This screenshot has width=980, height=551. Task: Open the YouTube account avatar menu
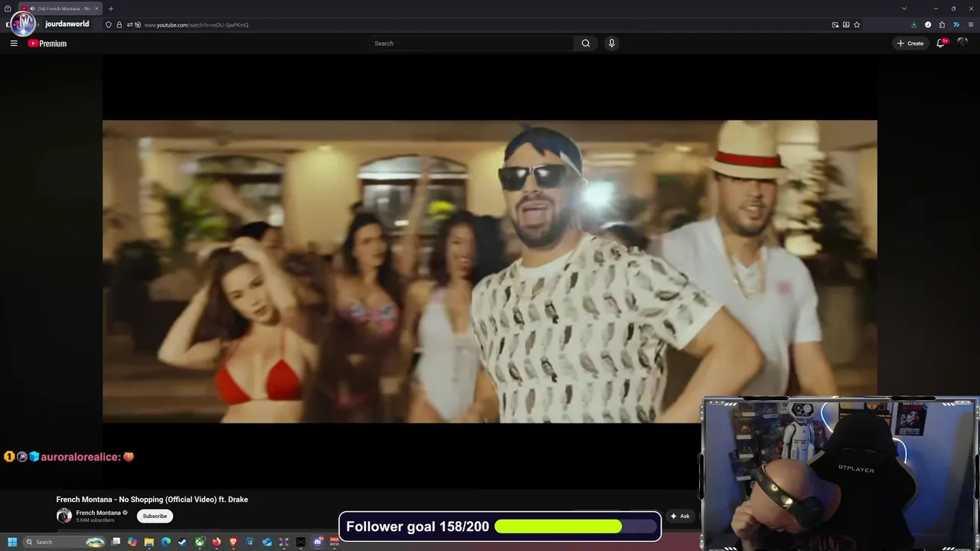pos(962,44)
